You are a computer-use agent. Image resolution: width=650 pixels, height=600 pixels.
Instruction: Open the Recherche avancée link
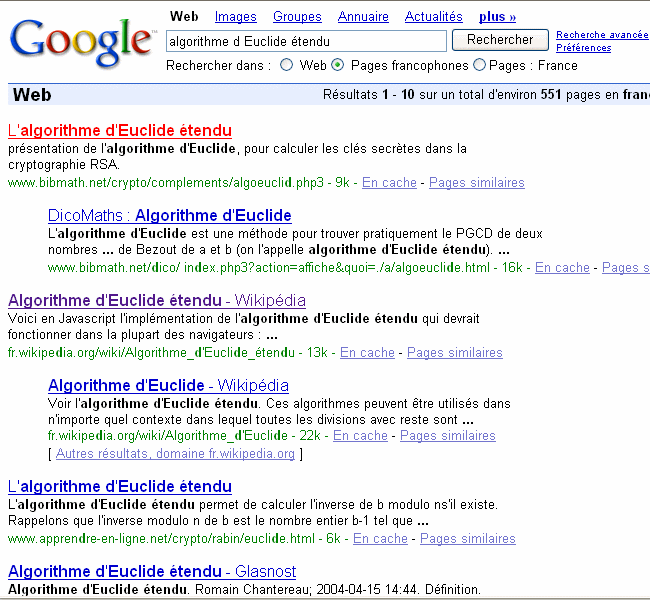(602, 35)
